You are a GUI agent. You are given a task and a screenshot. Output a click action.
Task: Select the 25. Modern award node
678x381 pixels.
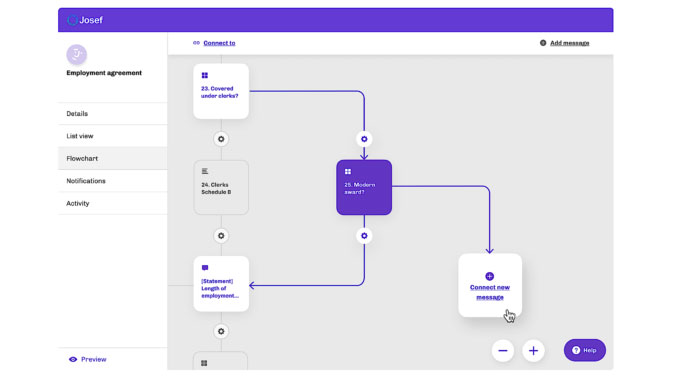click(364, 187)
